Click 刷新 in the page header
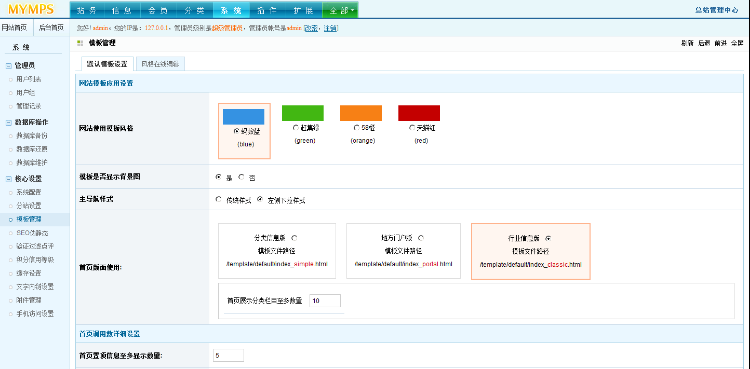750x369 pixels. [687, 43]
